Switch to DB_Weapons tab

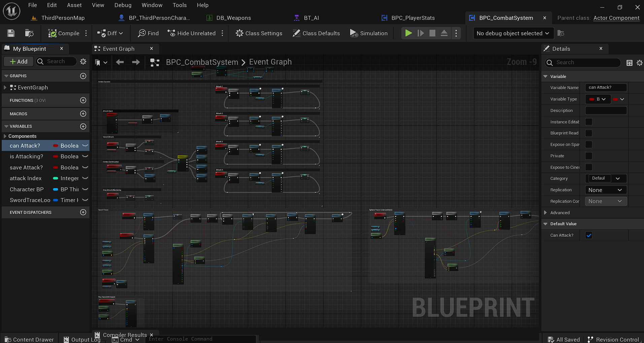234,18
